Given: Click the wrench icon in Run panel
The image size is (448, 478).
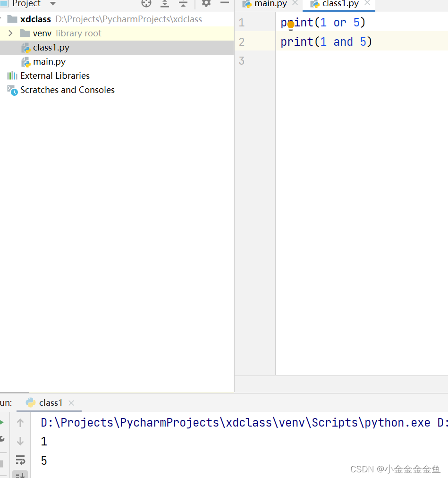Looking at the screenshot, I should (x=2, y=439).
